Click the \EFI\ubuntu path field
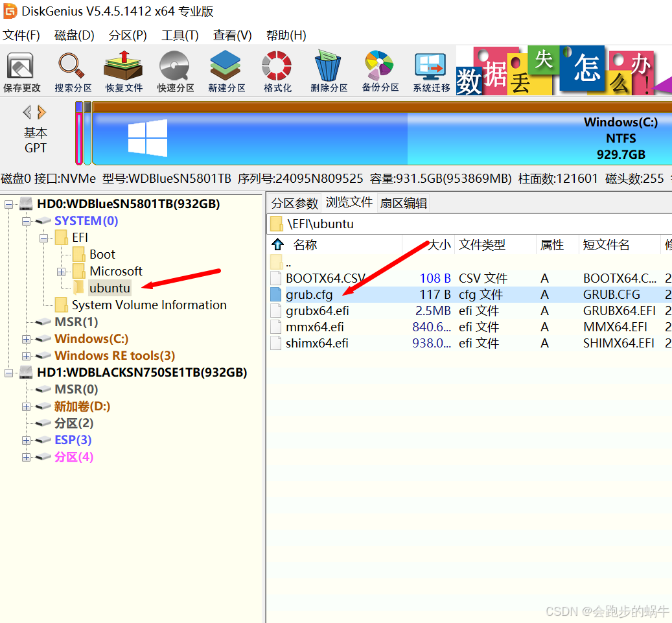 point(469,224)
